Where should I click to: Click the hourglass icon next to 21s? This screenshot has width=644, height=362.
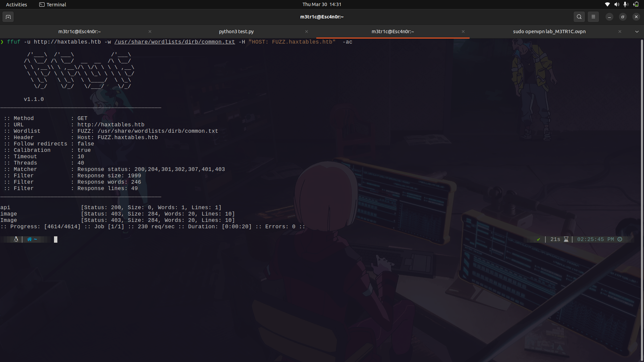(566, 239)
